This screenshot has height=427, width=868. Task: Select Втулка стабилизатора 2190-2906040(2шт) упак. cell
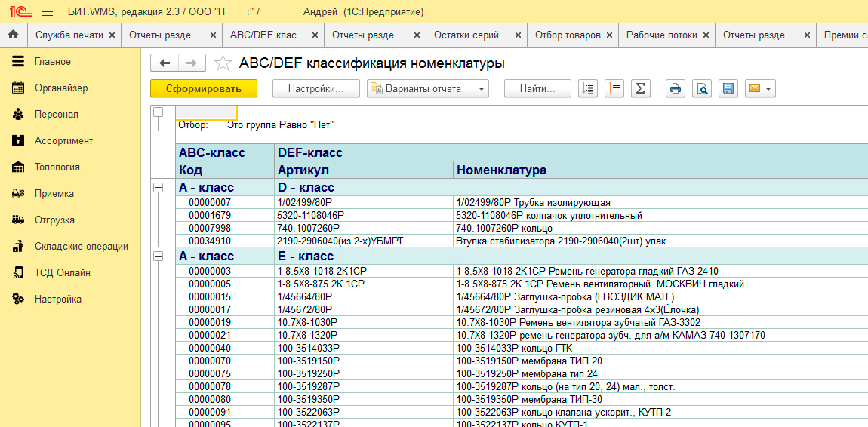[660, 241]
